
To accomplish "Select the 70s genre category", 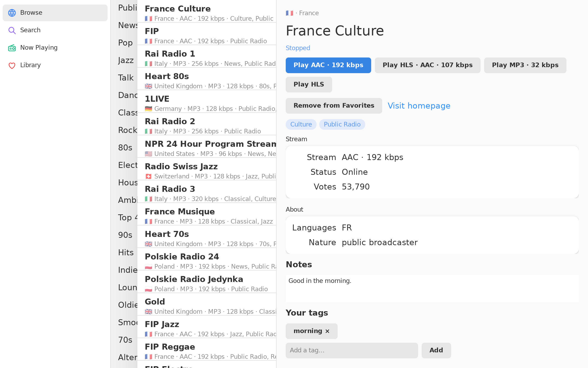I will point(125,340).
